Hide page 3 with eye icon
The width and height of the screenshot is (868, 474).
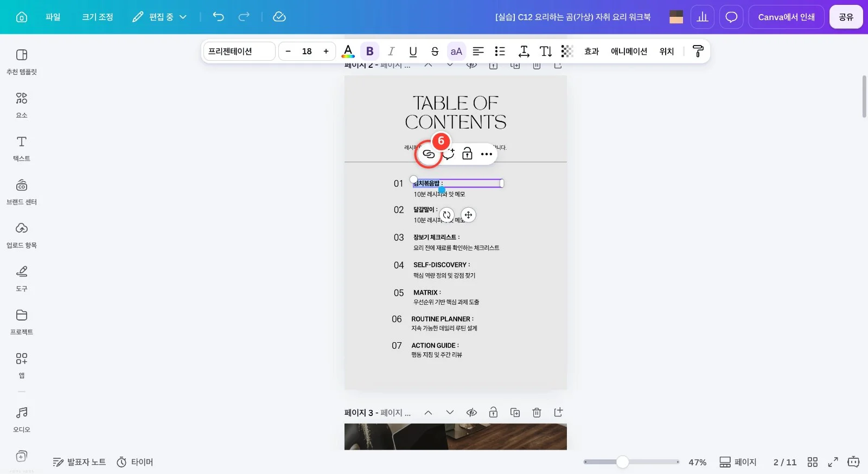[471, 413]
